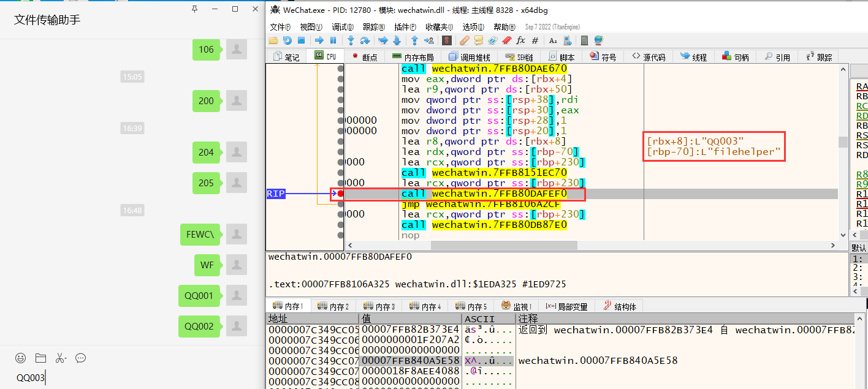The image size is (868, 389).
Task: Toggle breakpoint dot beside nop instruction
Action: [x=341, y=235]
